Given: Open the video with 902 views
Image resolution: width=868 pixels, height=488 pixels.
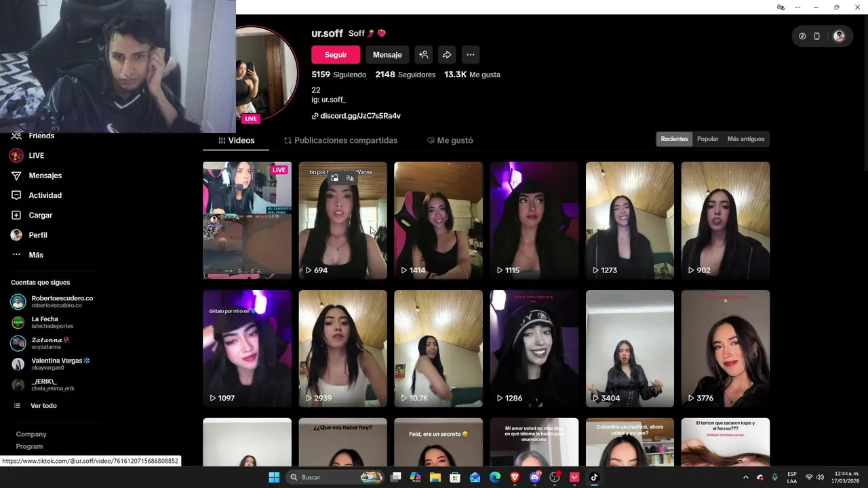Looking at the screenshot, I should pos(726,220).
